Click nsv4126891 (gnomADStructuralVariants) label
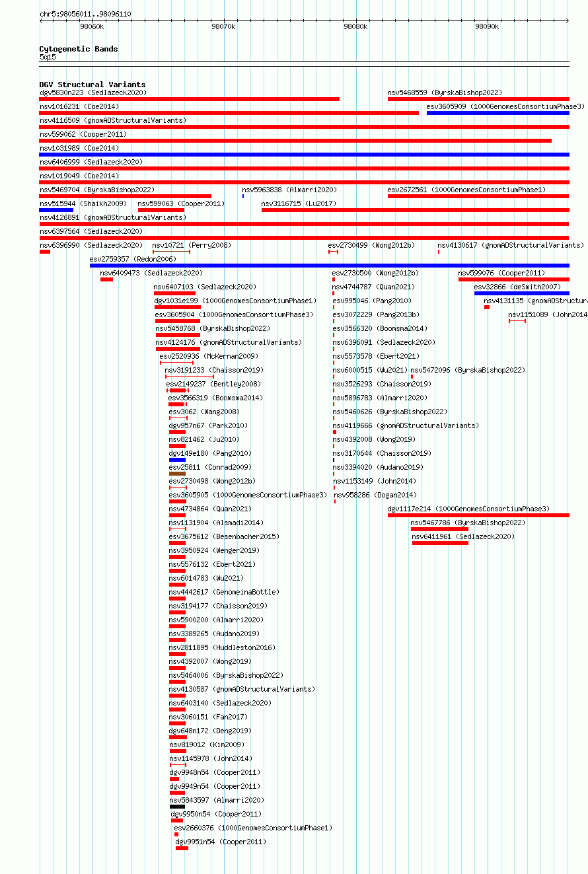Viewport: 588px width, 874px height. coord(113,218)
